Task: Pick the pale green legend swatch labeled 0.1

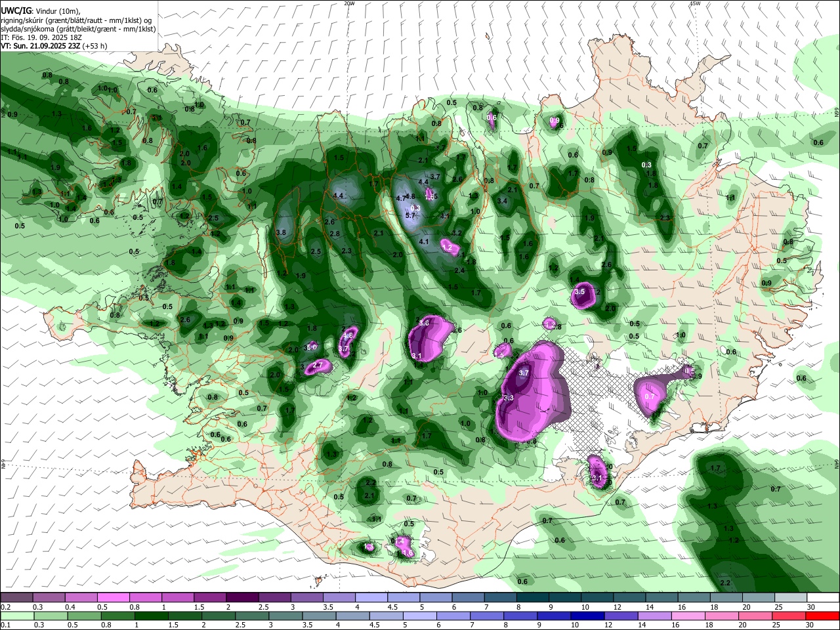Action: 16,616
